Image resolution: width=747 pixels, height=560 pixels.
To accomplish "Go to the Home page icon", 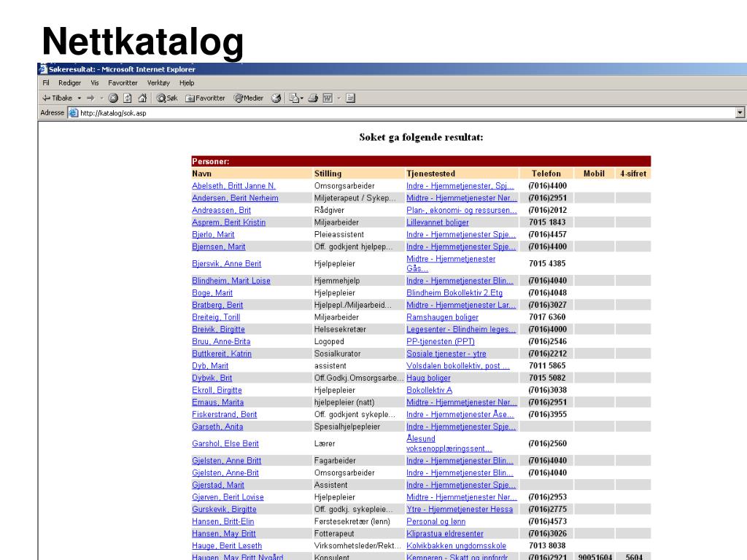I will coord(142,98).
